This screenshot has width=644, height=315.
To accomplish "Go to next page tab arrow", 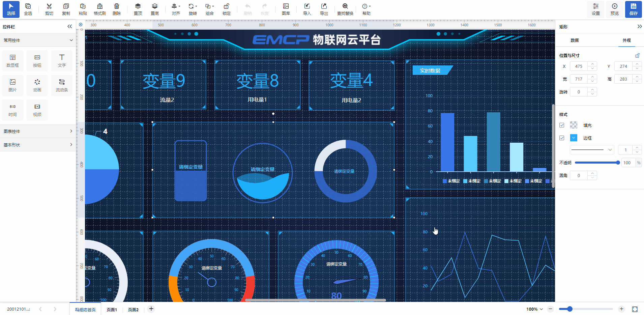I will pyautogui.click(x=55, y=309).
